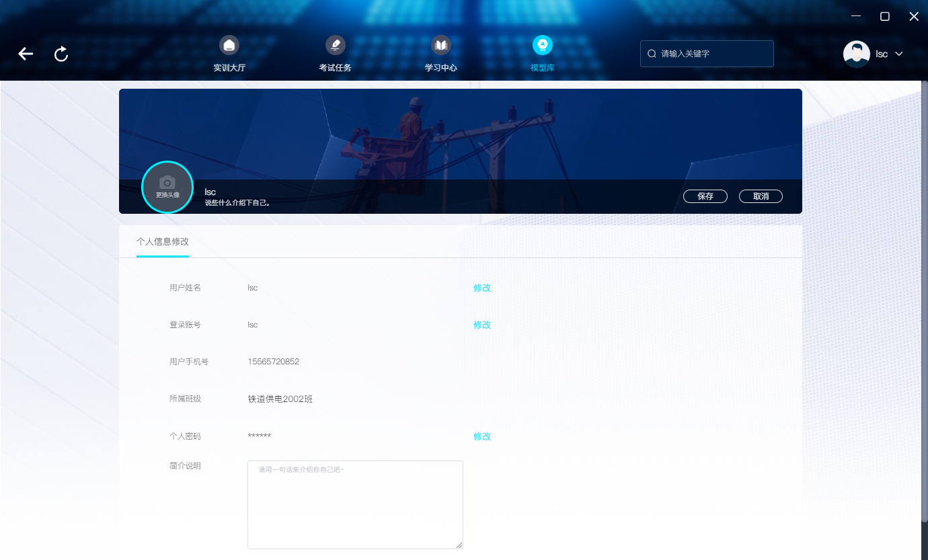Open the 模型库 icon
This screenshot has height=560, width=928.
(542, 45)
